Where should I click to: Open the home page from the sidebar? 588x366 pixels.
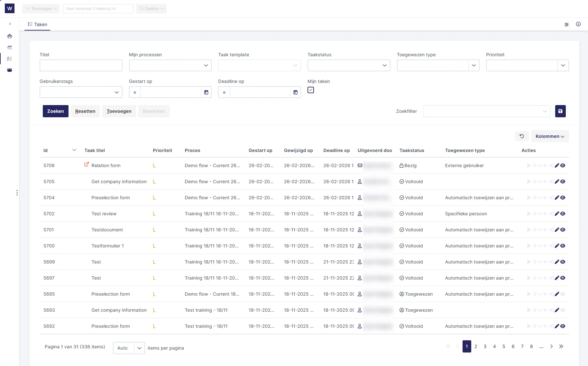click(x=10, y=36)
